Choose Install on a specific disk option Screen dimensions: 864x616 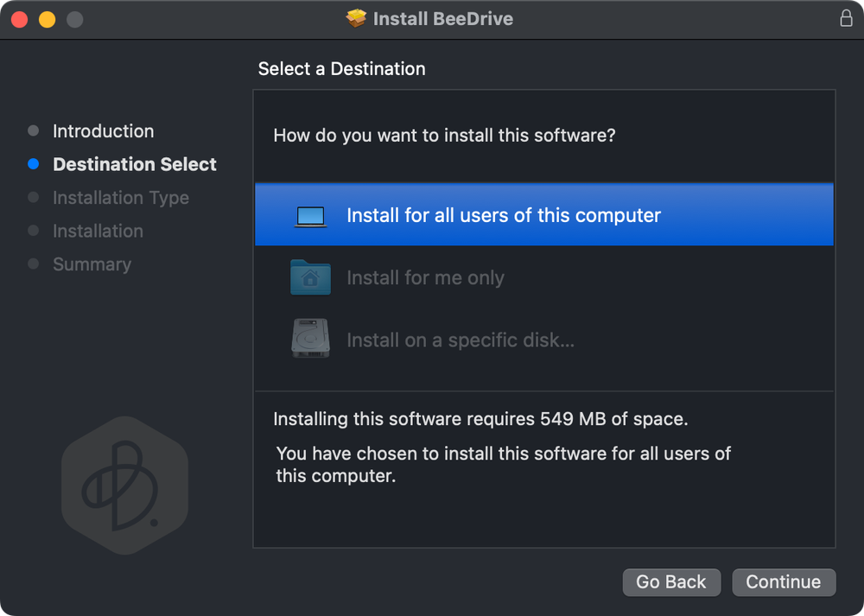(x=543, y=340)
